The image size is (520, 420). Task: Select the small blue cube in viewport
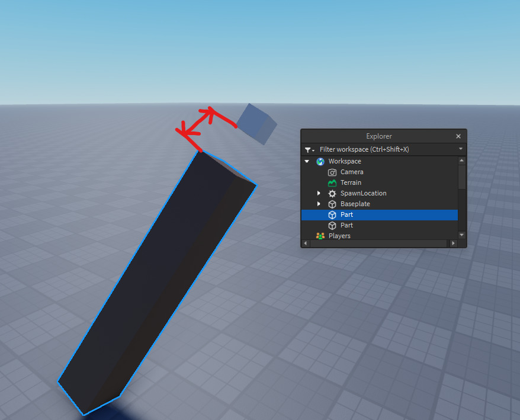256,124
